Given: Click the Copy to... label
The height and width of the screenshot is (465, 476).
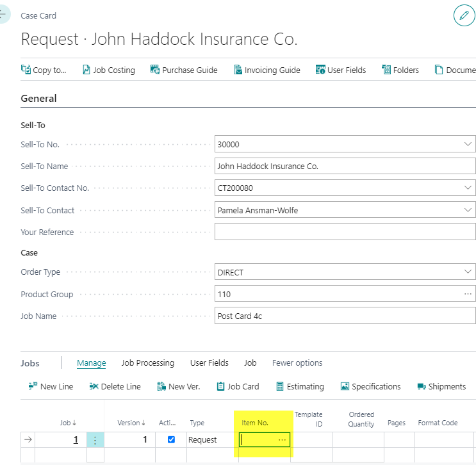Looking at the screenshot, I should tap(49, 70).
